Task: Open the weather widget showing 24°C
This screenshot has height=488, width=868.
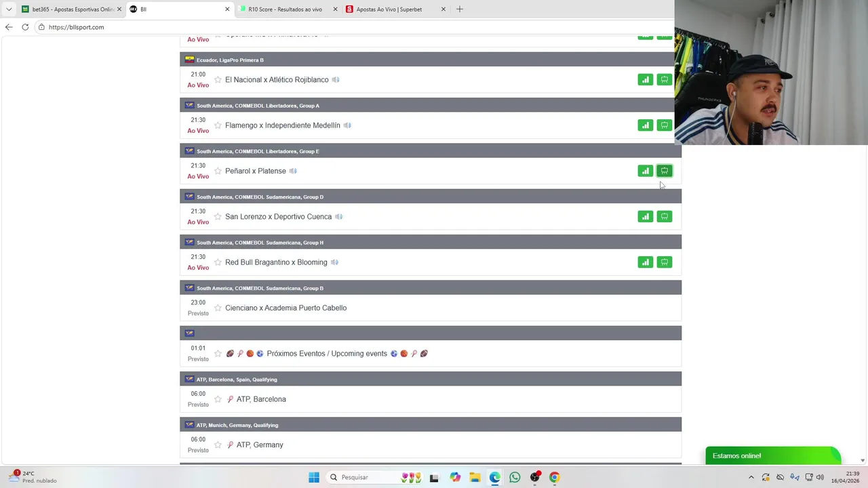Action: pos(33,477)
